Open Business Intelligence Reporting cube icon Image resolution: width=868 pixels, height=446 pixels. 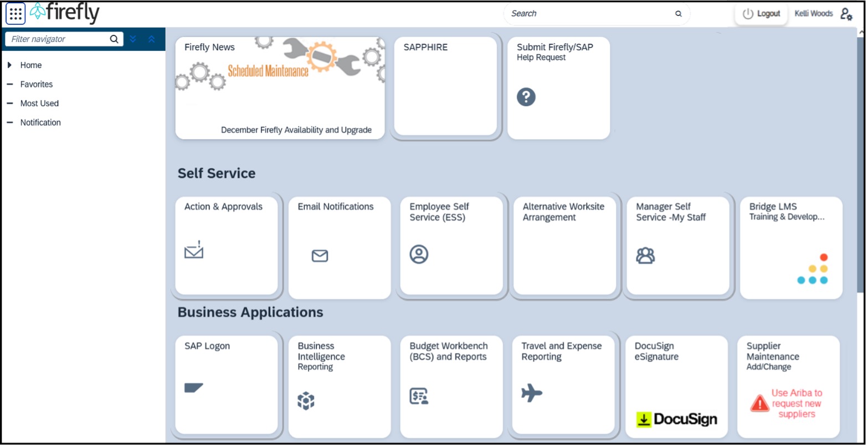point(306,400)
